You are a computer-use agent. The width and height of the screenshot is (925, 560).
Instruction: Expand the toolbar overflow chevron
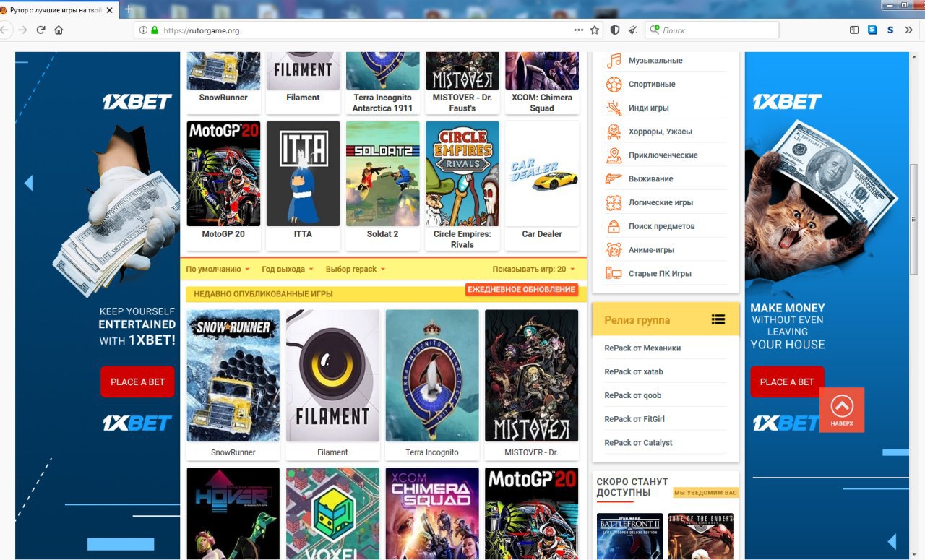[909, 30]
